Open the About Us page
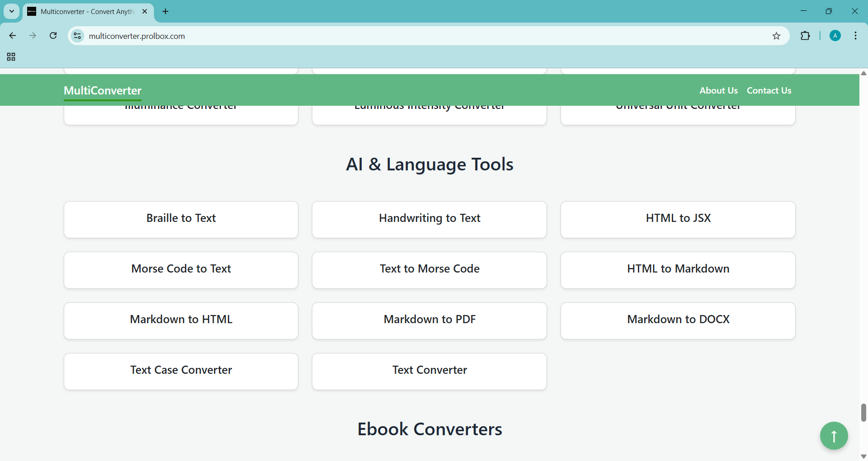Screen dimensions: 868x461 click(718, 90)
